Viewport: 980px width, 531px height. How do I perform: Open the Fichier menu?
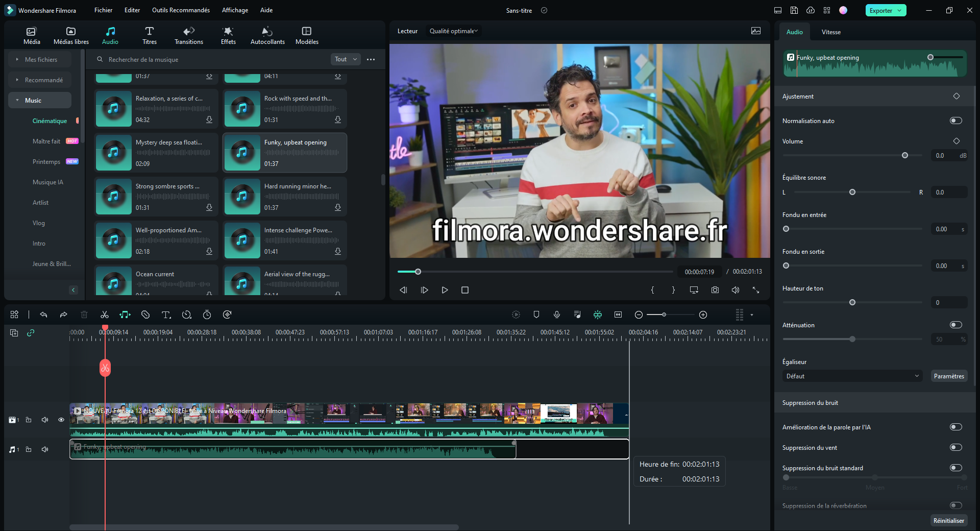[x=103, y=10]
